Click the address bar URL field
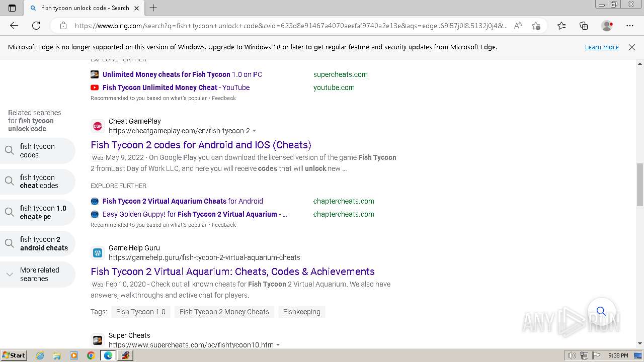 (x=291, y=26)
